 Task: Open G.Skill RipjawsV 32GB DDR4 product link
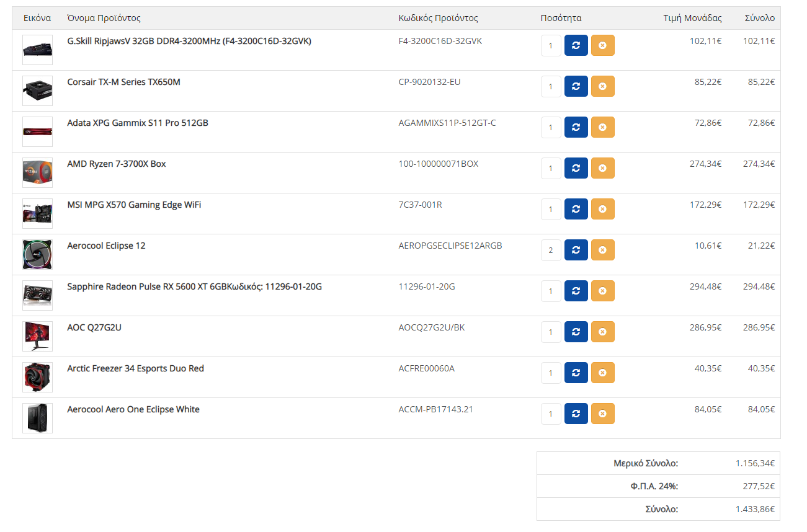pos(189,41)
